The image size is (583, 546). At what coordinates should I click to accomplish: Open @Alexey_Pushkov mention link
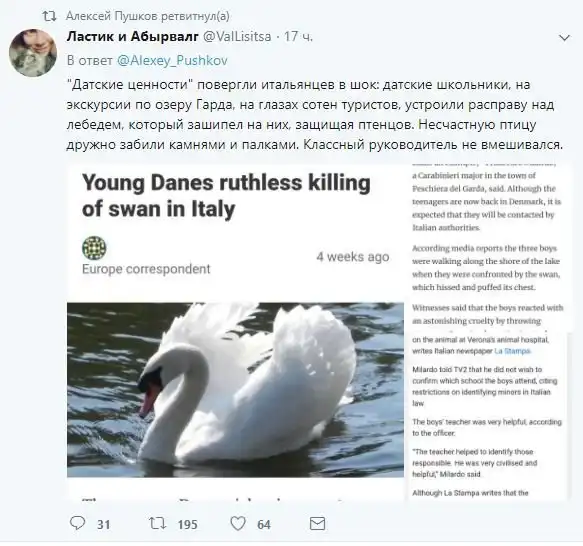click(172, 61)
